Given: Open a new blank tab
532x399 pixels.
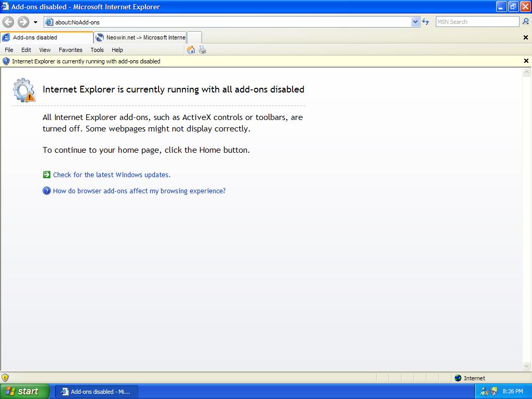Looking at the screenshot, I should coord(194,37).
